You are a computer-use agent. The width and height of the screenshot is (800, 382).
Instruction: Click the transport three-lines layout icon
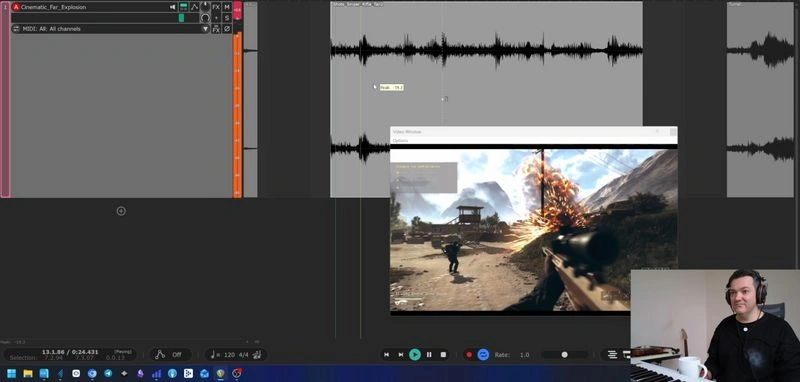(x=612, y=354)
